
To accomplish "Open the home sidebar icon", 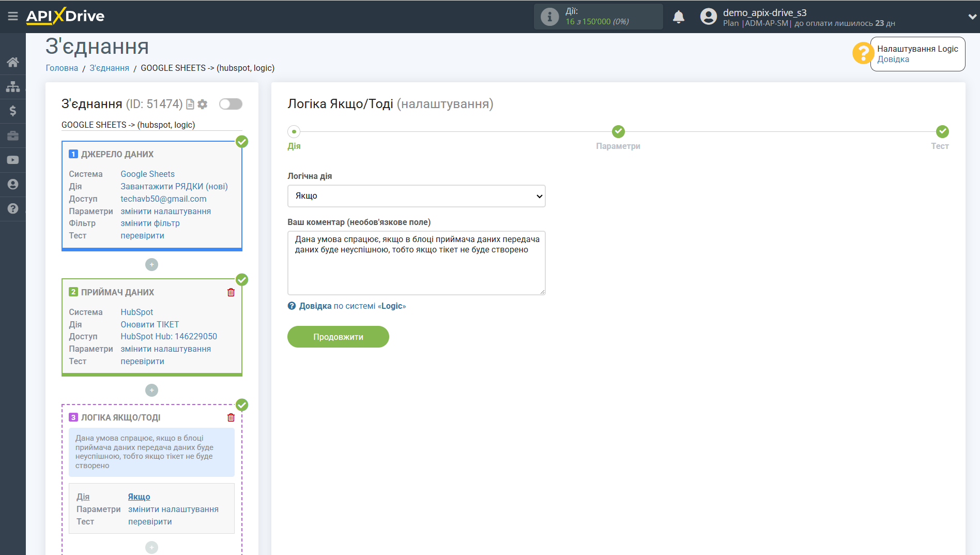I will click(x=13, y=62).
